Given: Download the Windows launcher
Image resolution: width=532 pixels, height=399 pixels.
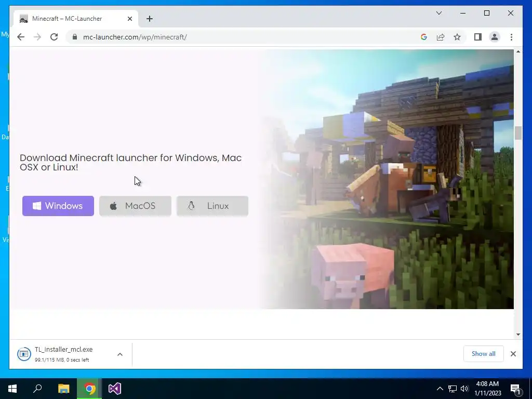Looking at the screenshot, I should pos(58,206).
